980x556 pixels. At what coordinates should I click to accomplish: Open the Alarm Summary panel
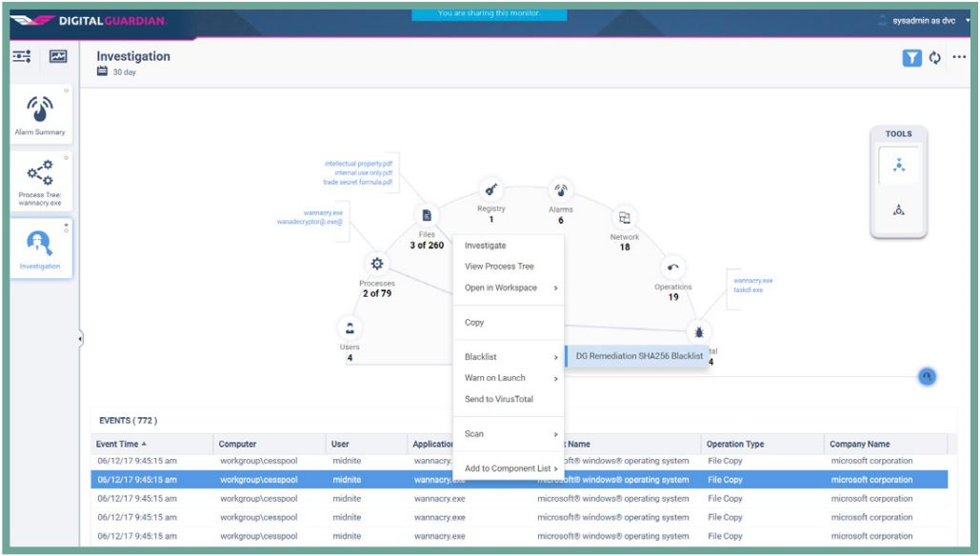(38, 109)
